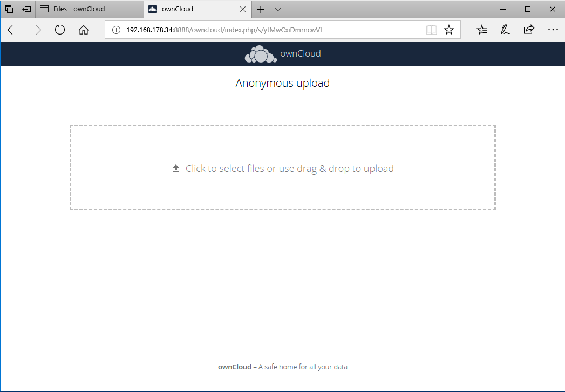The image size is (565, 392).
Task: Add page to favorites star icon
Action: pyautogui.click(x=449, y=30)
